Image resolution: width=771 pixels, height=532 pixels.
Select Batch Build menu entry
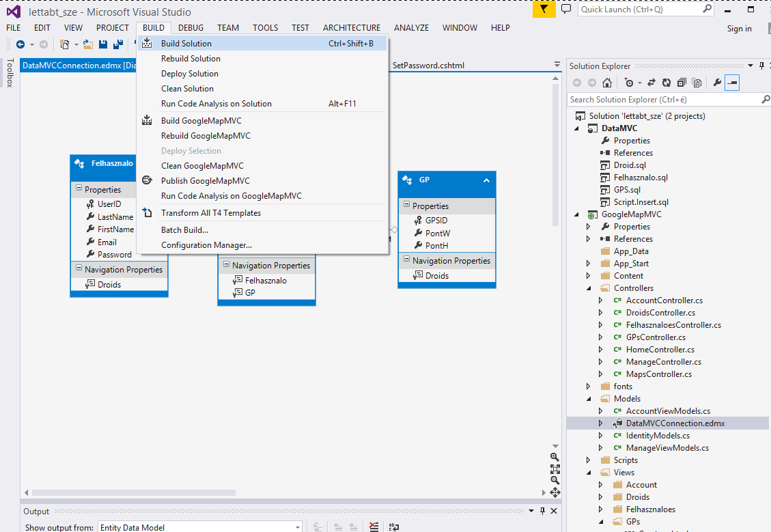coord(262,229)
